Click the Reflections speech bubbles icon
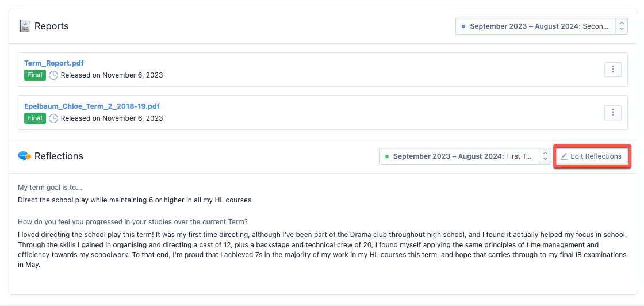The height and width of the screenshot is (306, 644). coord(25,156)
